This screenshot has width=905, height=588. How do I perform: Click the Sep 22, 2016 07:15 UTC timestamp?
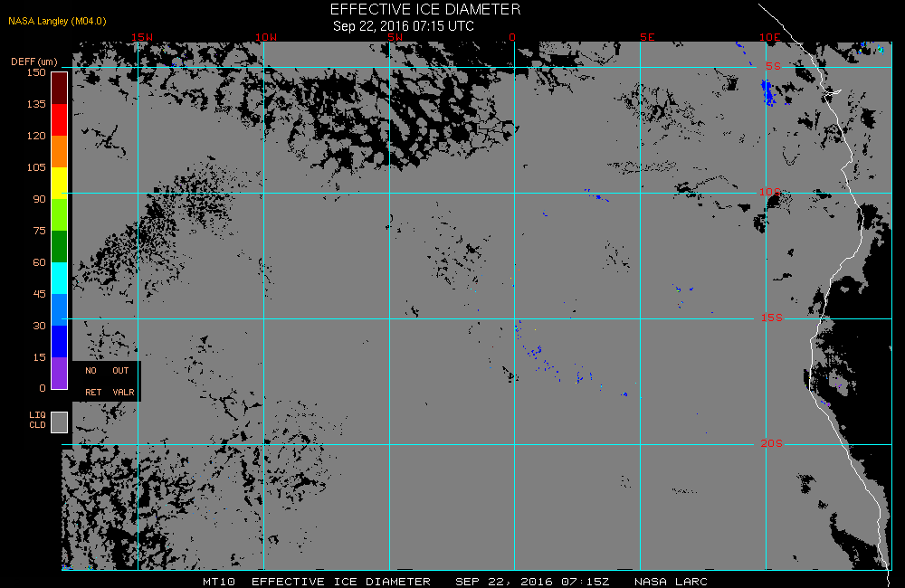pyautogui.click(x=404, y=26)
